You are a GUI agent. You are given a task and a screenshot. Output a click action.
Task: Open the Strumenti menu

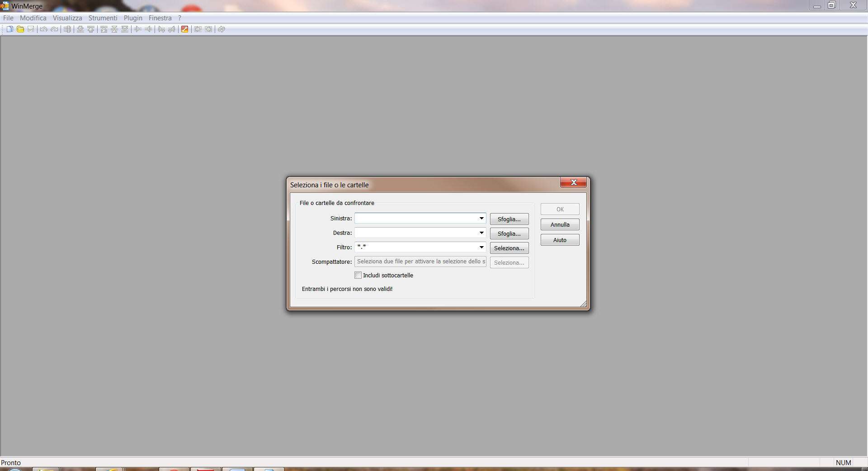[103, 18]
